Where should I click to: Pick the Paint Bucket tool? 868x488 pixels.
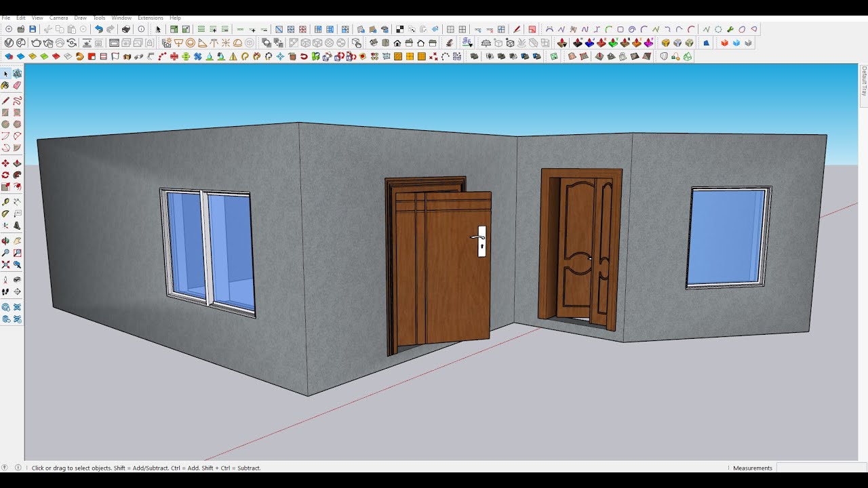pos(5,86)
